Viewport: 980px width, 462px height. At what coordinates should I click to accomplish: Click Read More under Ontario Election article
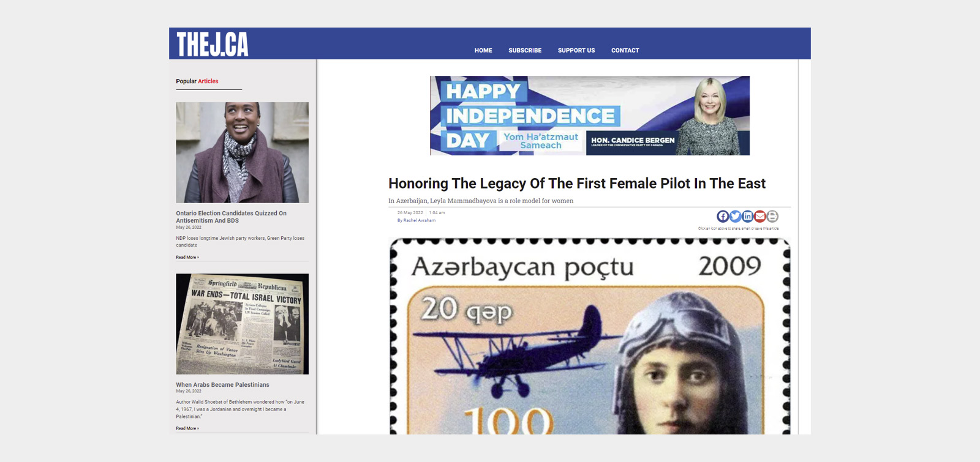(187, 257)
